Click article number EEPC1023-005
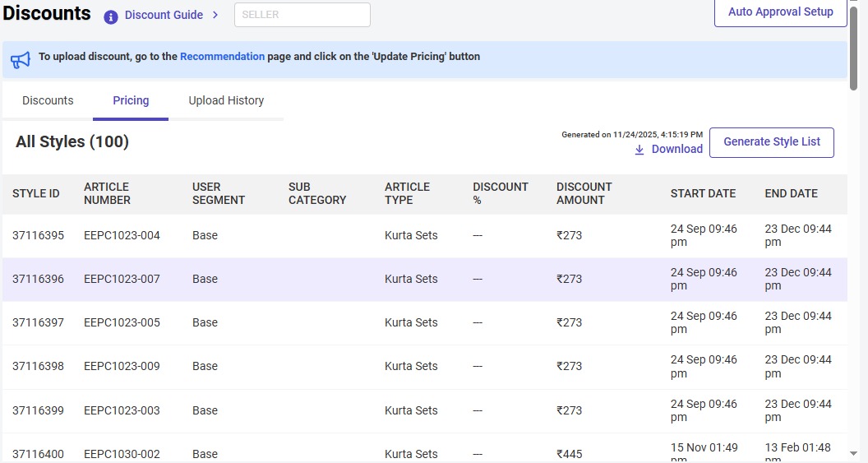The image size is (868, 463). 122,323
